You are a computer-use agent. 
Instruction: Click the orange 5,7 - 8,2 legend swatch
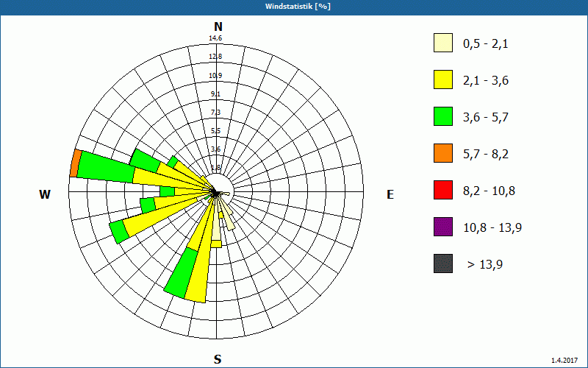click(x=443, y=153)
